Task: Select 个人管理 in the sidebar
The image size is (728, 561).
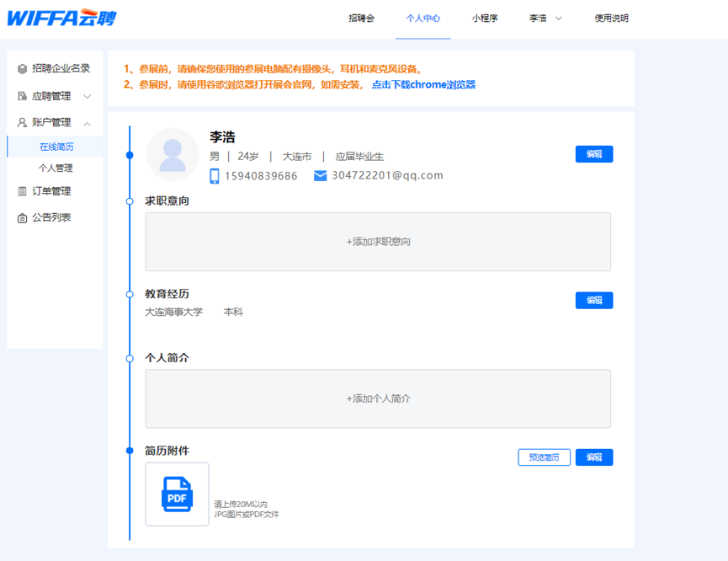Action: 56,168
